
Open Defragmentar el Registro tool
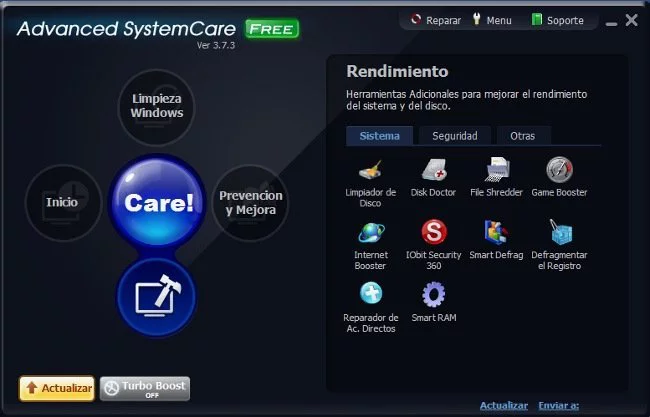coord(559,234)
